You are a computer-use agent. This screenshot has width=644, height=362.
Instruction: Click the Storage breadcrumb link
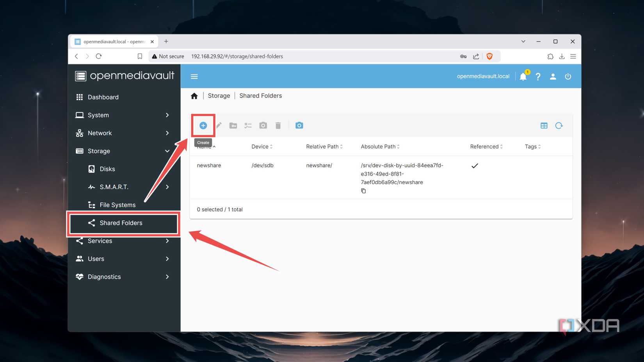[219, 96]
